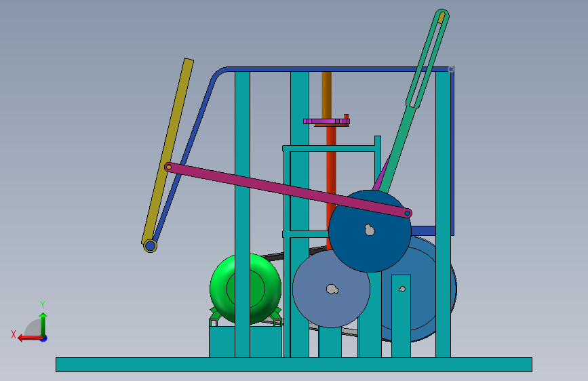This screenshot has height=381, width=588.
Task: Select the orange upper vertical shaft
Action: point(327,95)
